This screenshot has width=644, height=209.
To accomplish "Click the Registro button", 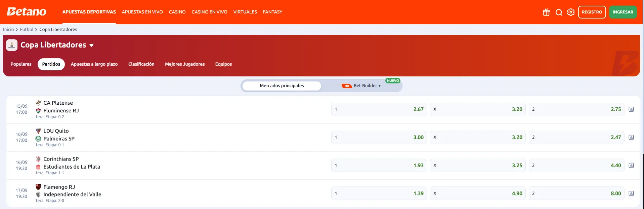I will (592, 12).
